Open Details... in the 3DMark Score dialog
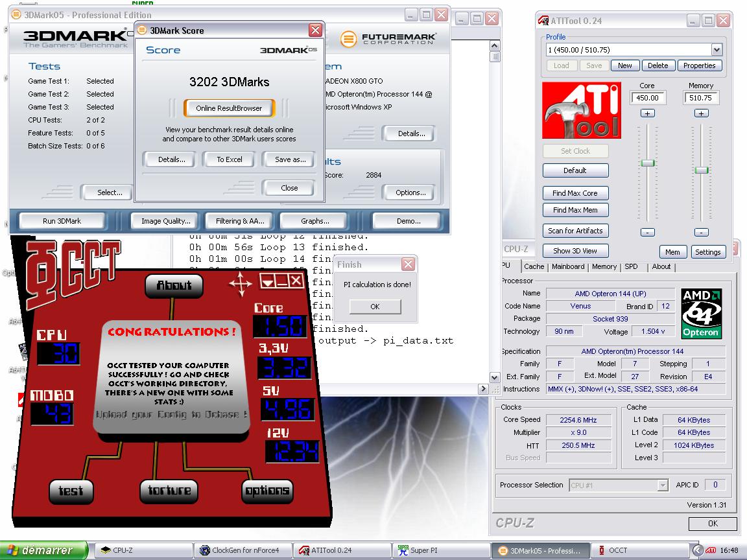 click(171, 159)
